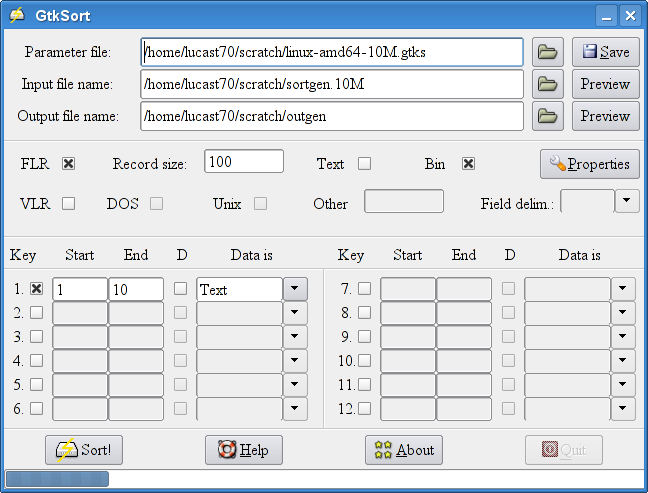Preview the input file
The image size is (648, 493).
pos(605,84)
